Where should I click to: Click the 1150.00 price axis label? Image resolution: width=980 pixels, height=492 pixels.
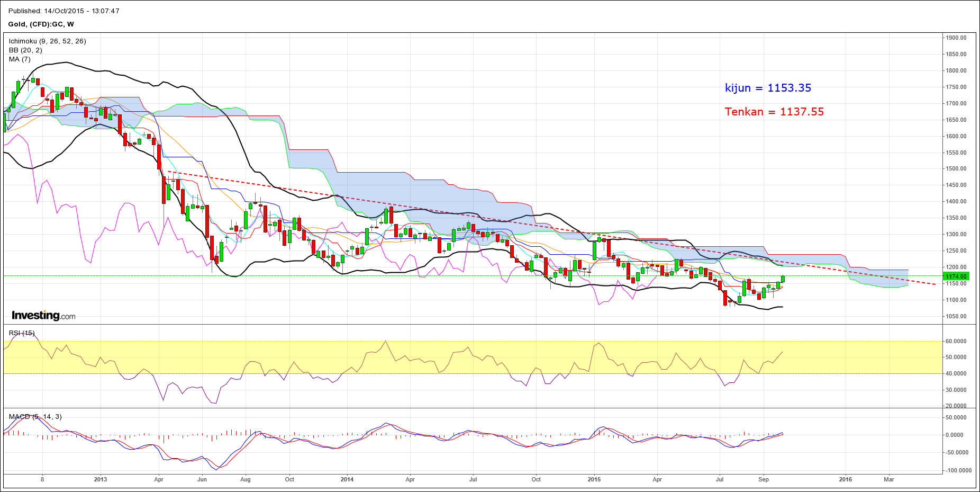tap(956, 283)
